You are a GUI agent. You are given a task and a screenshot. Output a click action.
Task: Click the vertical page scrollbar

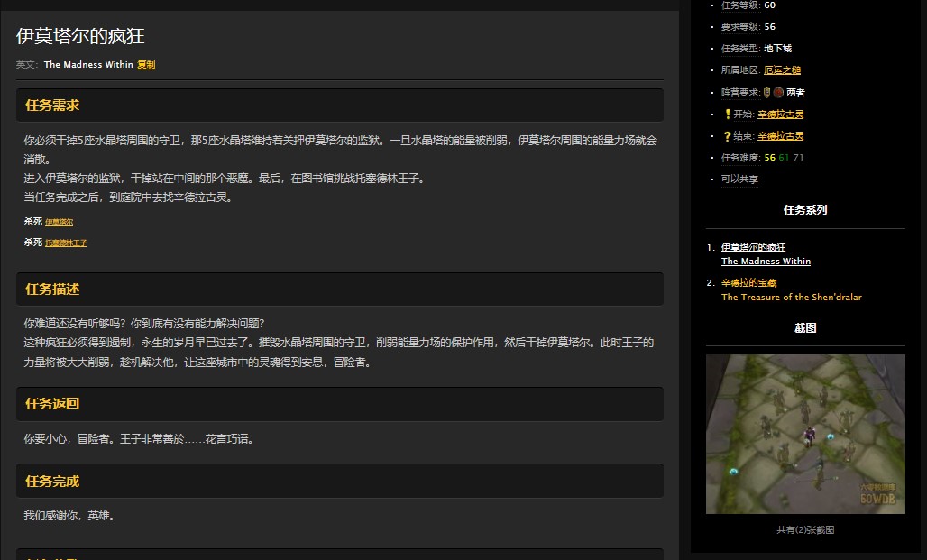(x=683, y=271)
